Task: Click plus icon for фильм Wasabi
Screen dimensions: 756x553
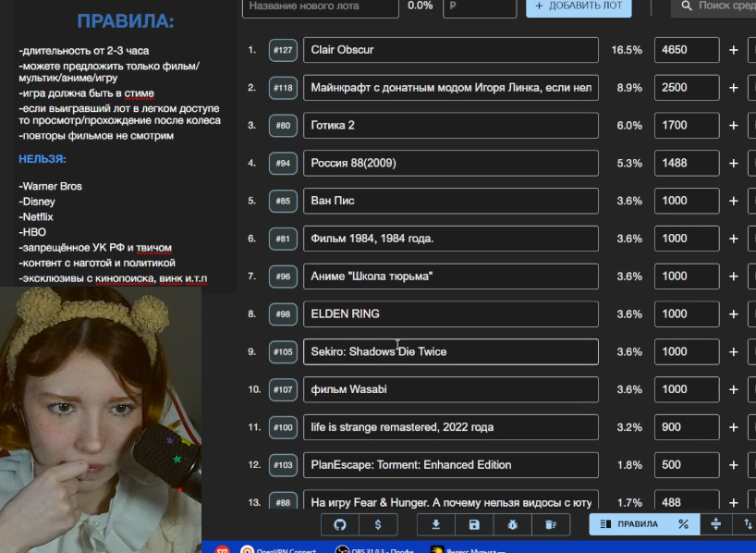Action: (x=733, y=389)
